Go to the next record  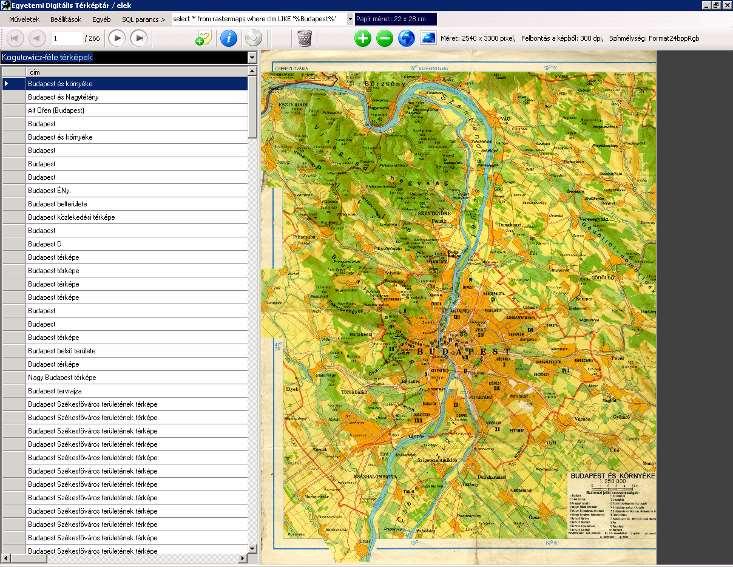pyautogui.click(x=117, y=38)
